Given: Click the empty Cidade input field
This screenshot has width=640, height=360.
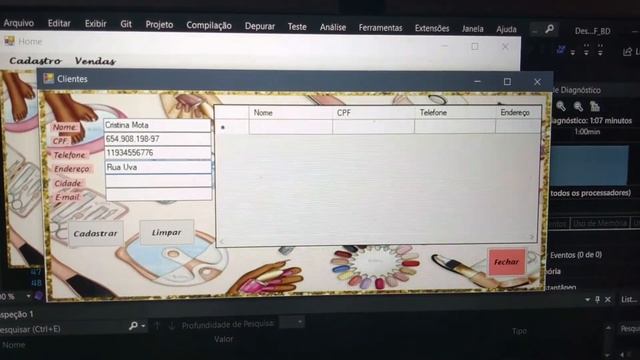Looking at the screenshot, I should click(x=158, y=181).
